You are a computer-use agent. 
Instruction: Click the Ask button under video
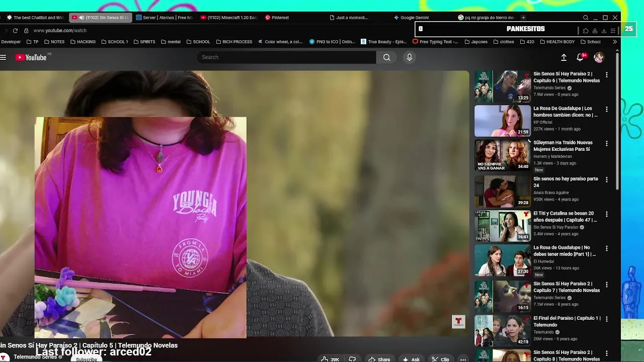click(x=411, y=359)
